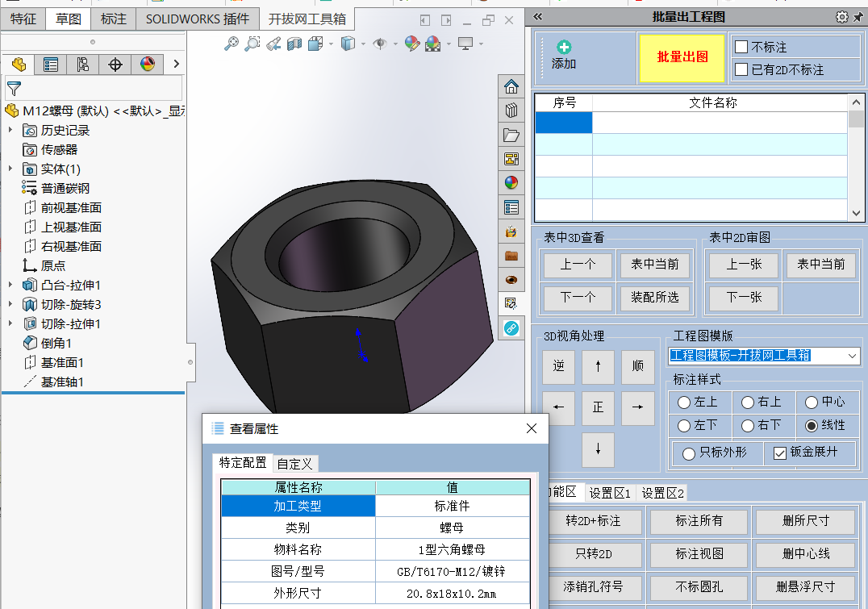Click the home icon in the task pane
Screen dimensions: 868x609
[511, 87]
